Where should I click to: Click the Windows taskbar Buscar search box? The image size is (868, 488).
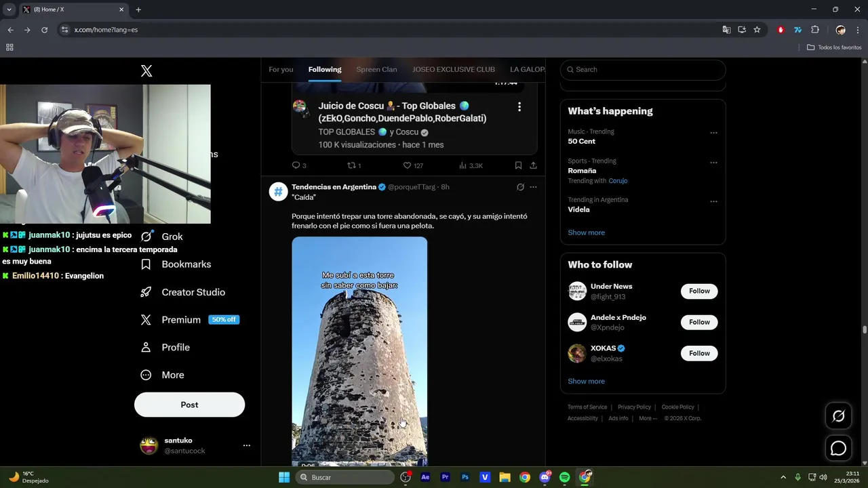pyautogui.click(x=345, y=477)
